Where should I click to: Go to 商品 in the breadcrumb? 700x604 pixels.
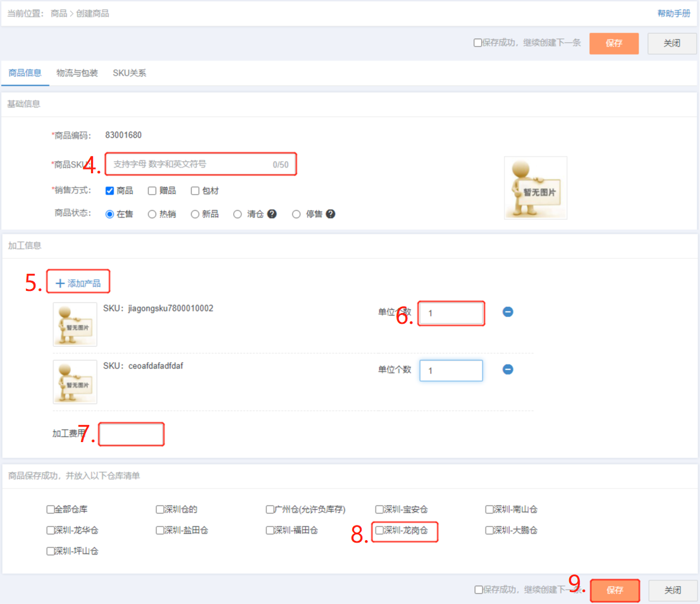click(58, 13)
